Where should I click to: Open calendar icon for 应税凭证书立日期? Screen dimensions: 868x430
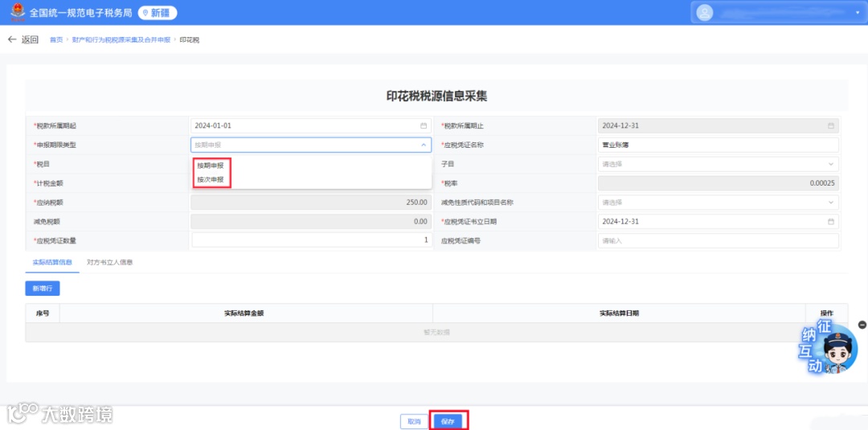tap(830, 221)
